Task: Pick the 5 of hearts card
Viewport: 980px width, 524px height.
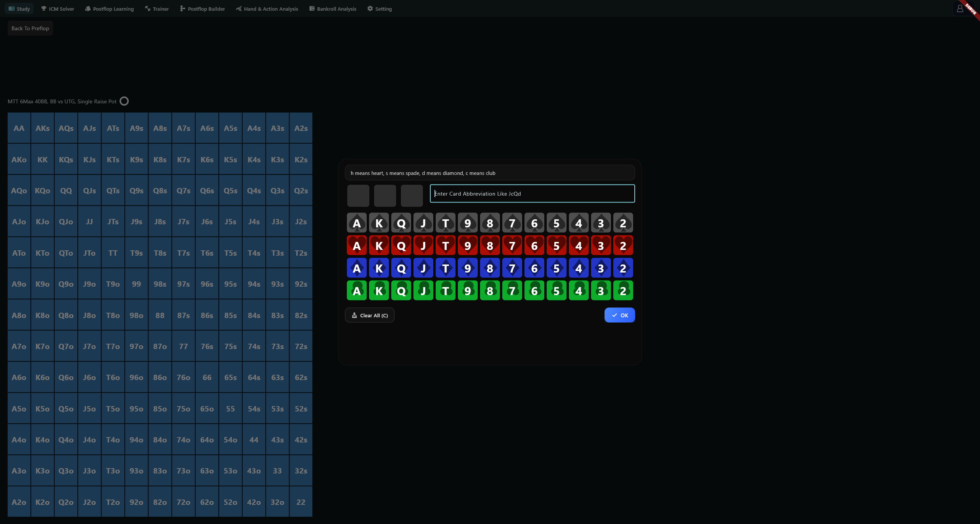Action: (556, 245)
